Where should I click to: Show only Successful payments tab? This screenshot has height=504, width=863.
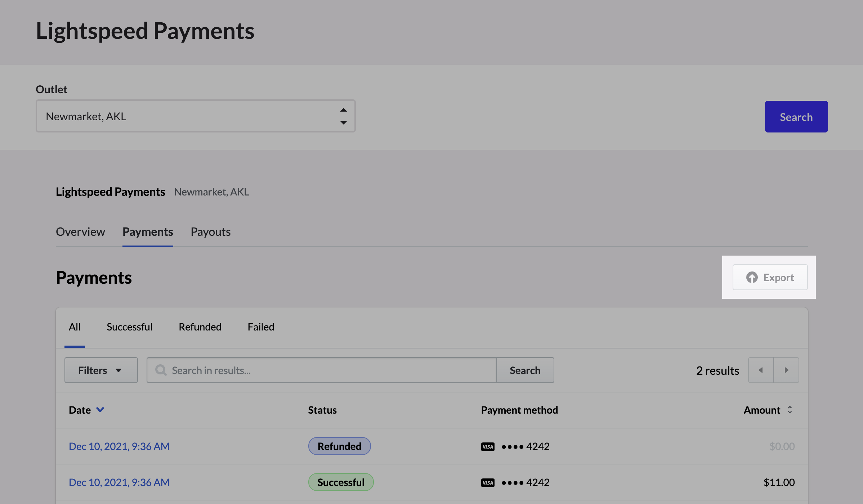129,327
